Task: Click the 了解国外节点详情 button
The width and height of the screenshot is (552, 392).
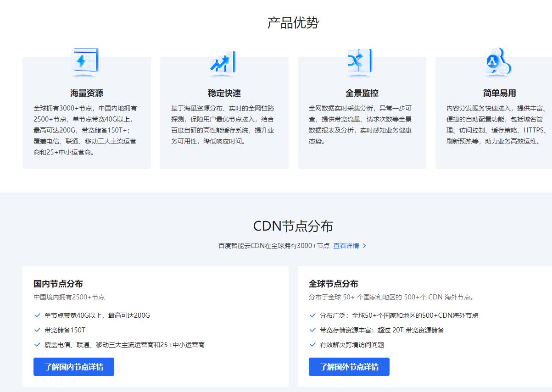Action: [349, 367]
